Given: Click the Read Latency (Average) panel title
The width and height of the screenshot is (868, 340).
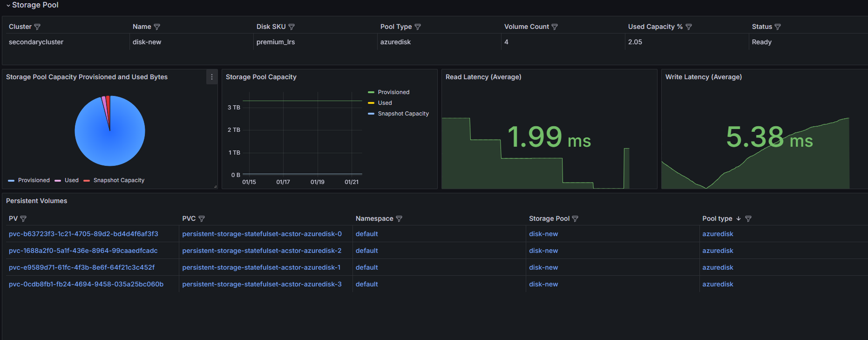Looking at the screenshot, I should coord(483,77).
